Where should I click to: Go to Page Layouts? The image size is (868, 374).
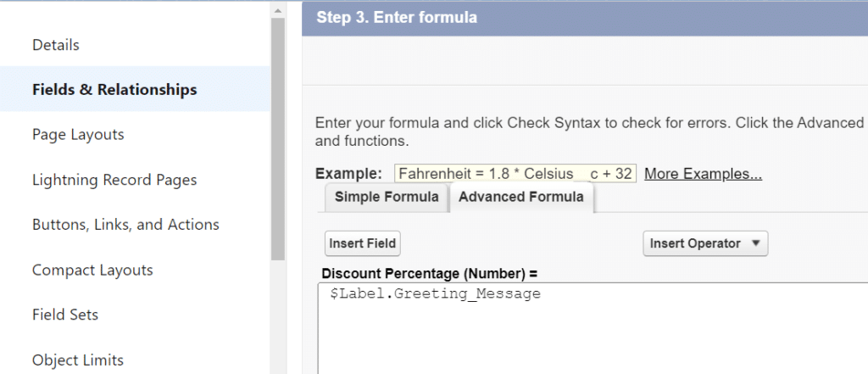coord(78,134)
